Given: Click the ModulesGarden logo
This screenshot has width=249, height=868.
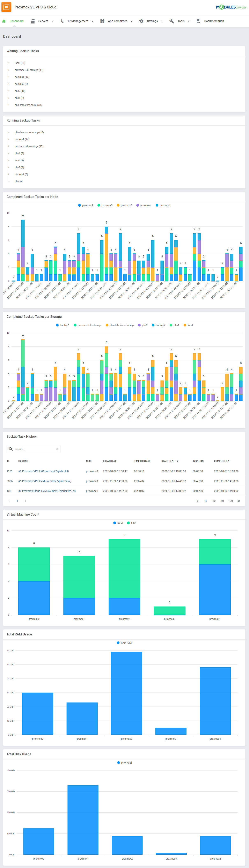Looking at the screenshot, I should [231, 7].
